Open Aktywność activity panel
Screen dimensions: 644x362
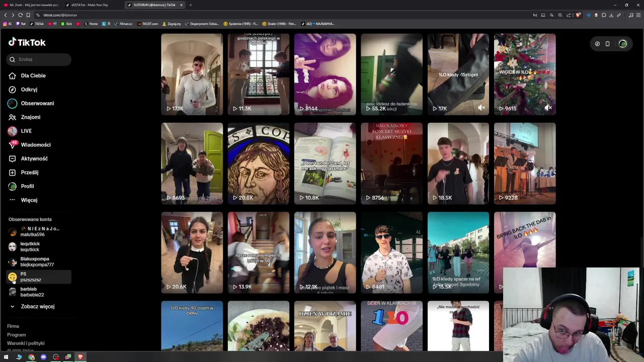[34, 158]
